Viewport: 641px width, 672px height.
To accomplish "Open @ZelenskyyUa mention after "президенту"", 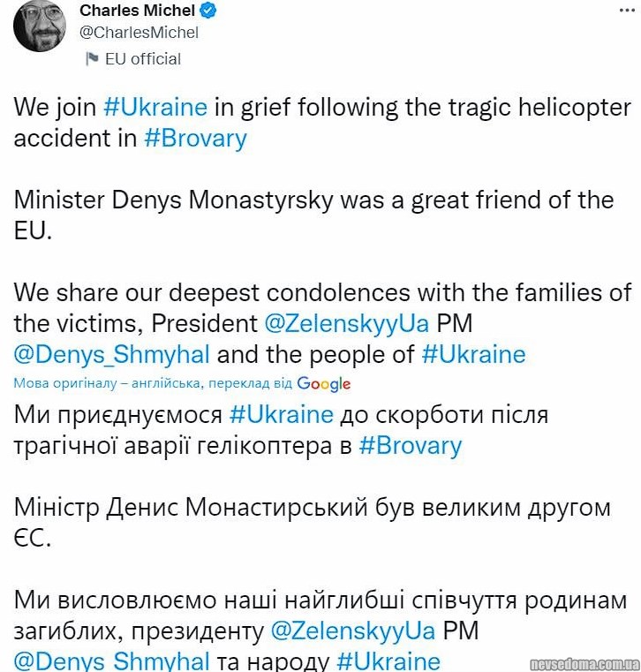I will [x=352, y=631].
